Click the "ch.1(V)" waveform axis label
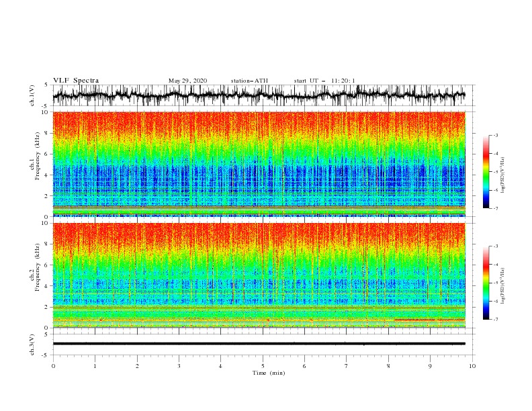The image size is (532, 411). click(32, 95)
